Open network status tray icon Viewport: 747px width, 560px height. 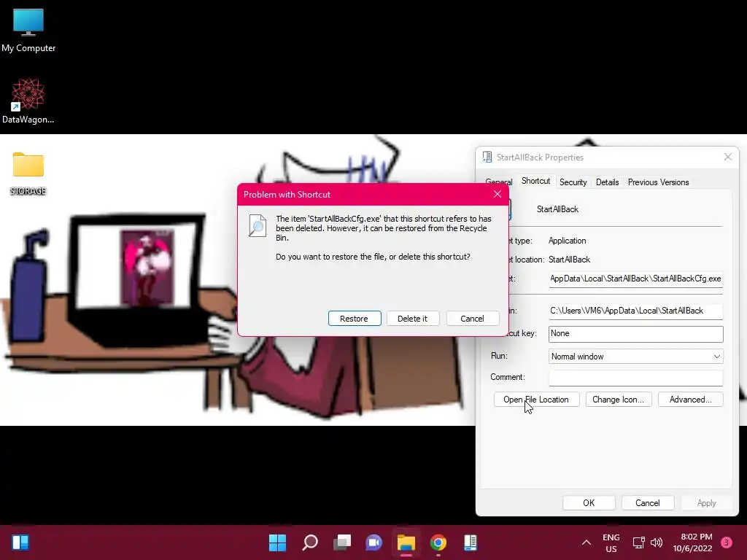pos(638,542)
